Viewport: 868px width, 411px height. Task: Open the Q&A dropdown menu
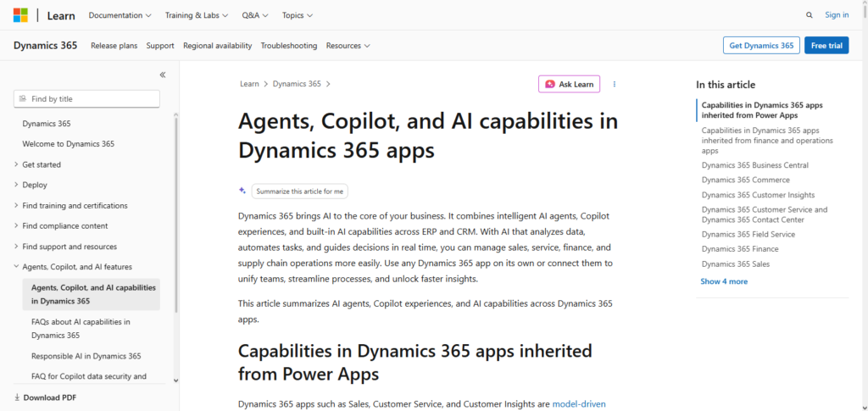255,15
